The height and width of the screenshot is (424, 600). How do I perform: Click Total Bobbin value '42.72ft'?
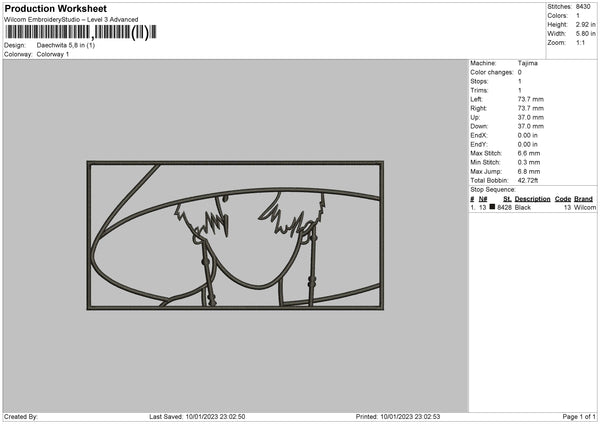(528, 181)
